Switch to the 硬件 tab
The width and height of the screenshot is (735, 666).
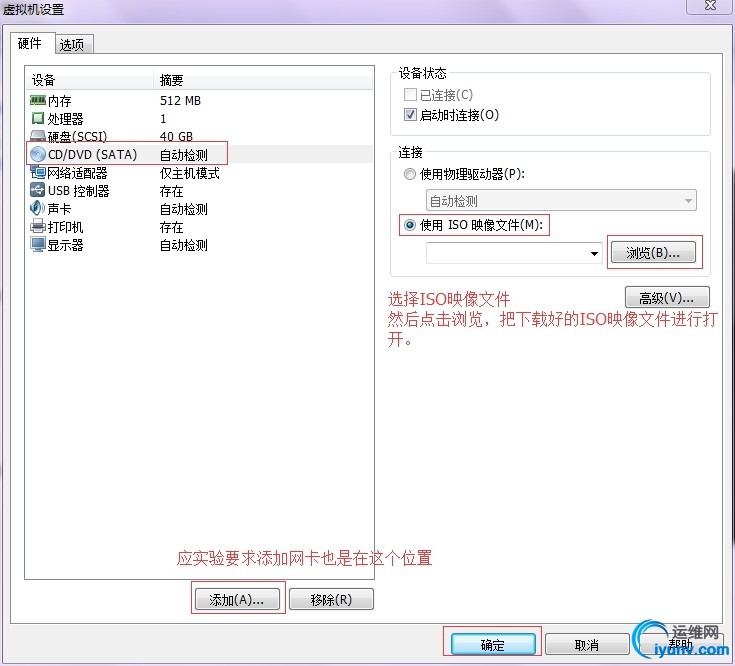(30, 44)
